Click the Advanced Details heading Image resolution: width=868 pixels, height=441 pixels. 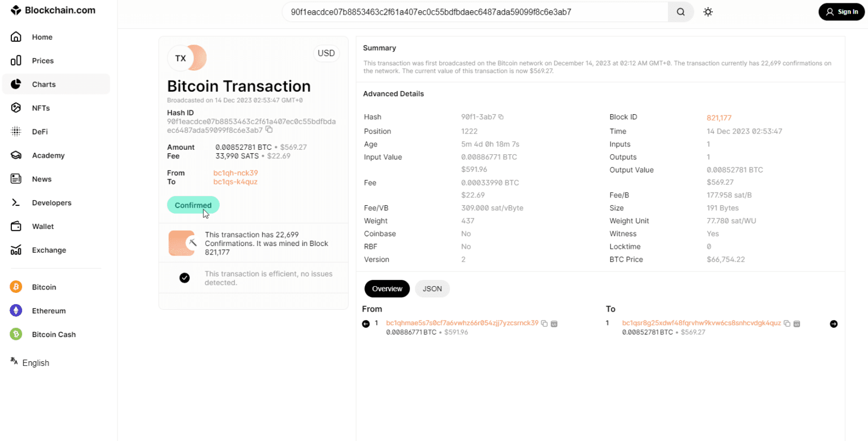(x=393, y=94)
